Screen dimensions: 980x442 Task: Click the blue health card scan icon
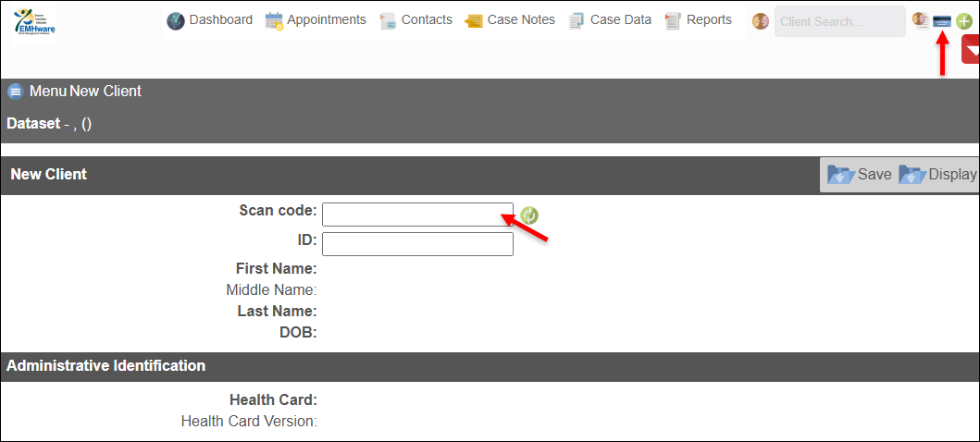click(942, 20)
